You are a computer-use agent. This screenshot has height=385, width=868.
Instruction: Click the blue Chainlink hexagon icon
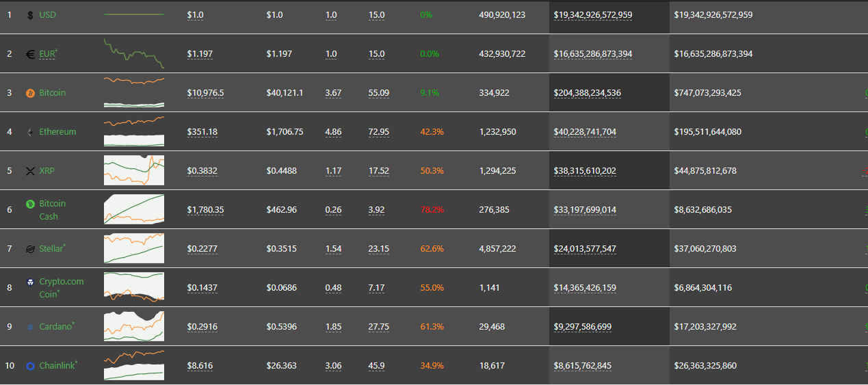click(30, 366)
